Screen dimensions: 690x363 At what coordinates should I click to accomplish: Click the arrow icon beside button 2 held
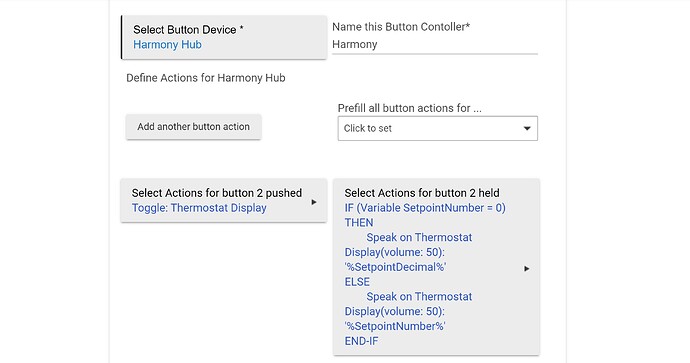coord(526,268)
